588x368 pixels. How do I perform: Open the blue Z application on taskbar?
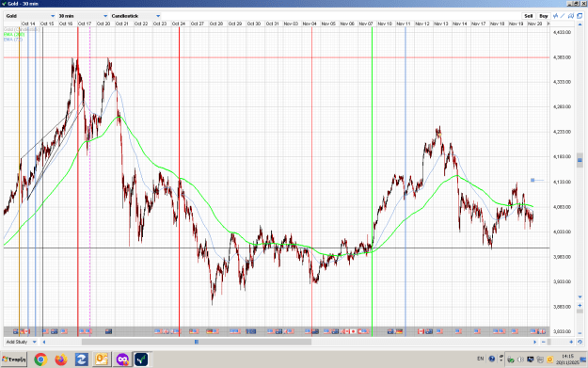tap(81, 360)
